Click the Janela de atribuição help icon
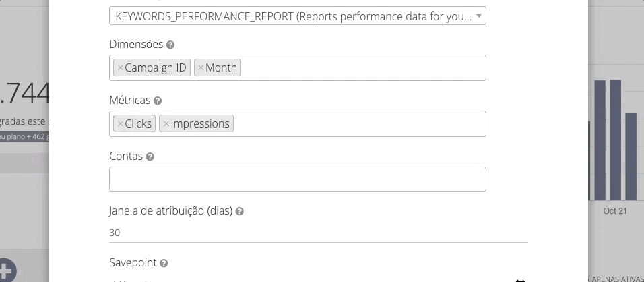The image size is (644, 282). (x=240, y=211)
